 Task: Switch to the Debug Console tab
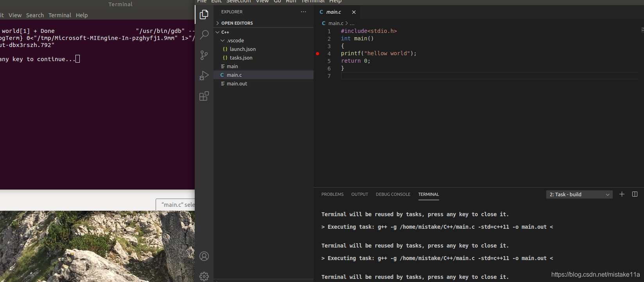pos(393,194)
